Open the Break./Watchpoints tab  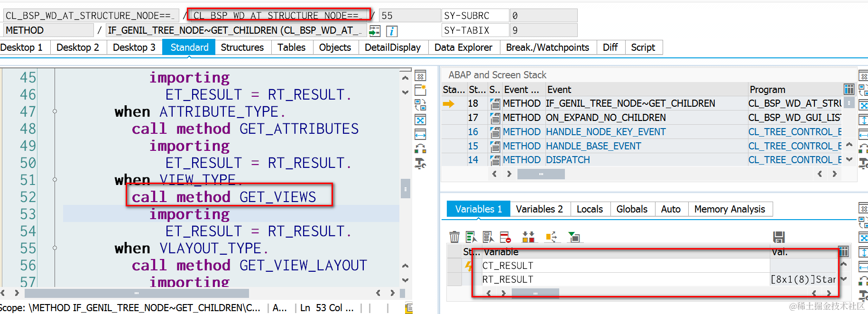pyautogui.click(x=547, y=47)
